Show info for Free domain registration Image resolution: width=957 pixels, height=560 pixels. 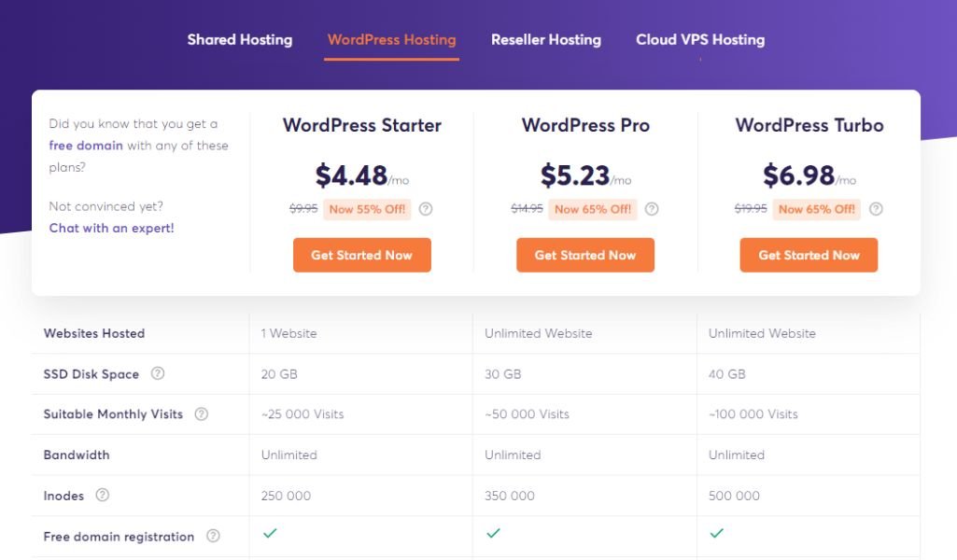pos(213,536)
